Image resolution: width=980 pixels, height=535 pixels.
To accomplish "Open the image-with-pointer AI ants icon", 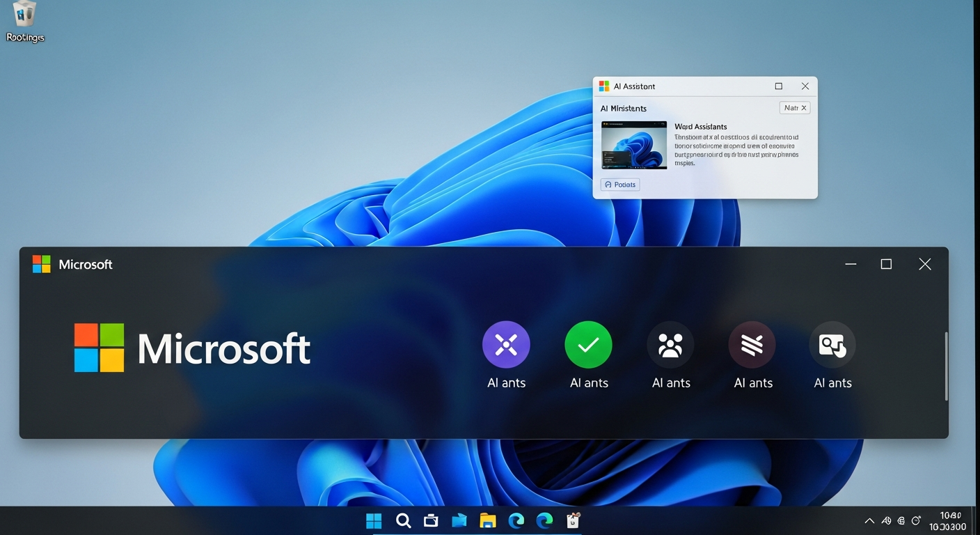I will click(832, 345).
